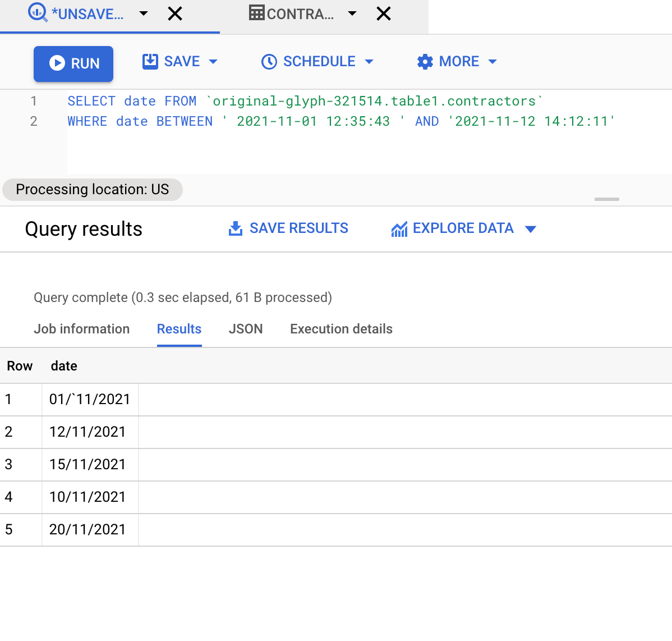
Task: Close the CONTRA table tab
Action: [x=384, y=13]
